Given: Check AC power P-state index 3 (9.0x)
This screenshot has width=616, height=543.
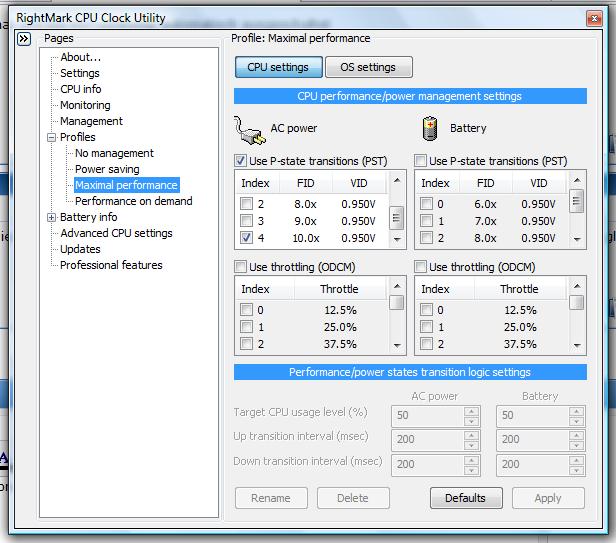Looking at the screenshot, I should tap(246, 220).
